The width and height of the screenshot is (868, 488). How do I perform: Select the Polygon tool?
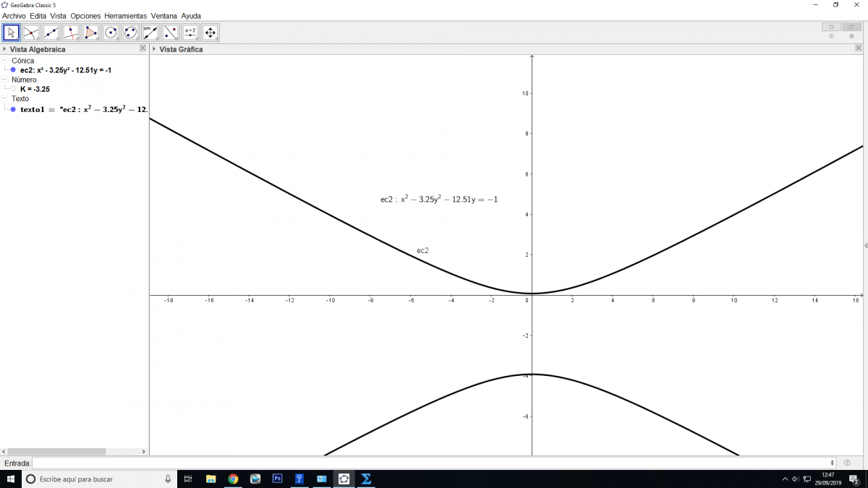coord(90,33)
